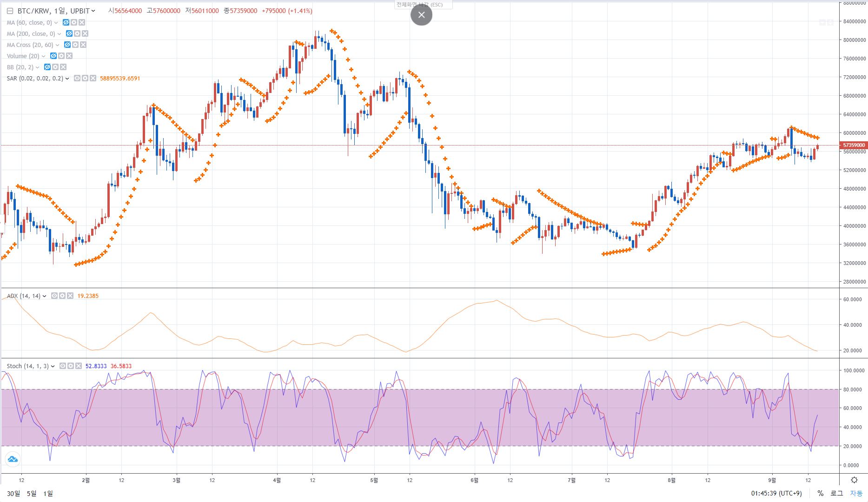868x502 pixels.
Task: Expand the BTC/KRW symbol dropdown arrow
Action: 93,11
